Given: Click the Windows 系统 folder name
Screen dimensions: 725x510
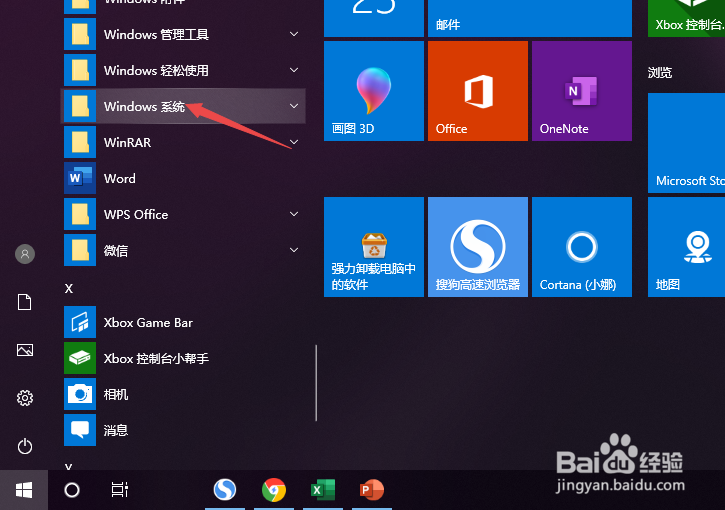Looking at the screenshot, I should tap(144, 106).
